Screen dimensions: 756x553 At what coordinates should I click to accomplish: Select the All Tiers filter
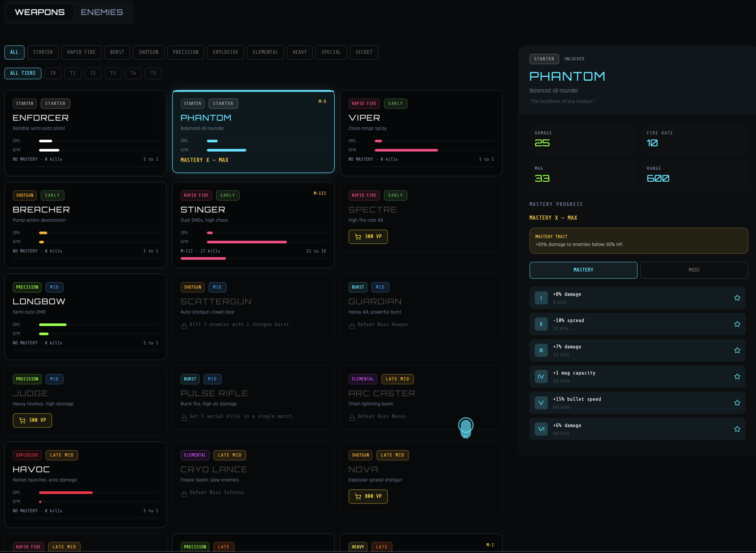pos(23,73)
